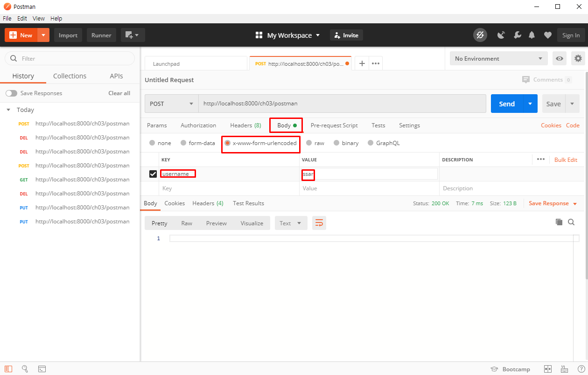Open the Text response format dropdown
This screenshot has height=375, width=588.
coord(291,223)
